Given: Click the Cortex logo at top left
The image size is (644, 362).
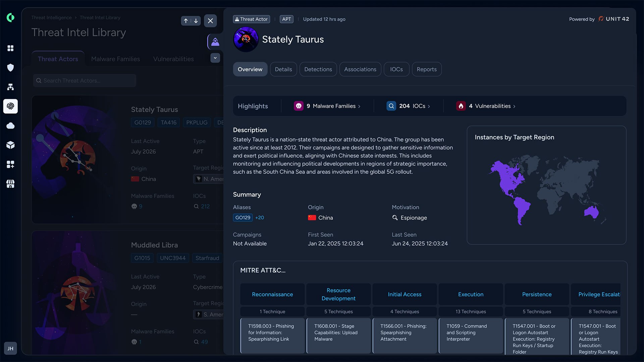Looking at the screenshot, I should tap(10, 17).
